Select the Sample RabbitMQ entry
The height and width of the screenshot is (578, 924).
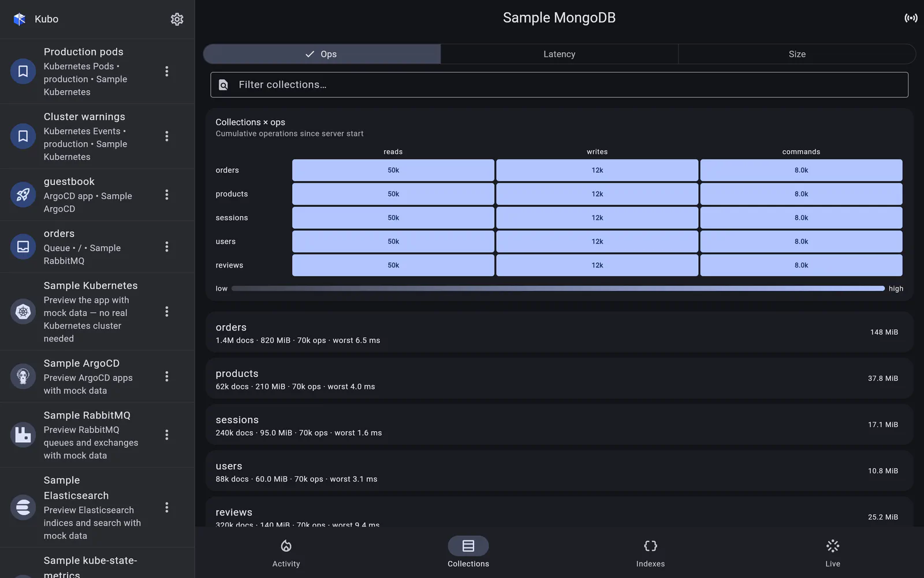tap(97, 435)
